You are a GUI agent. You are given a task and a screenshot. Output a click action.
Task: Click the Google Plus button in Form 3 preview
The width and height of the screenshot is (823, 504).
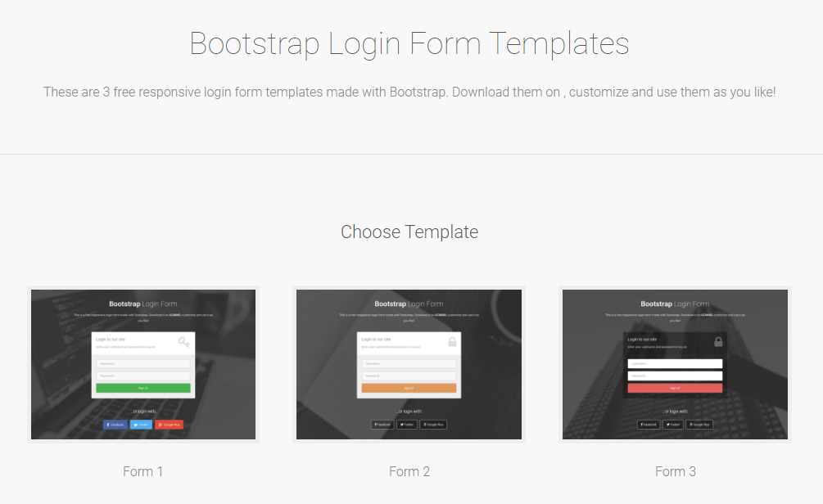click(701, 425)
